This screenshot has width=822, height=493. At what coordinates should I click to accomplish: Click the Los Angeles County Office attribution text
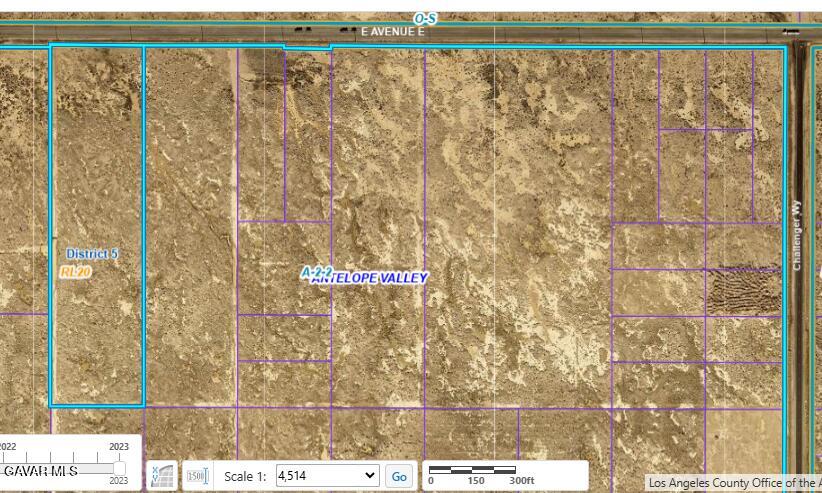click(733, 483)
